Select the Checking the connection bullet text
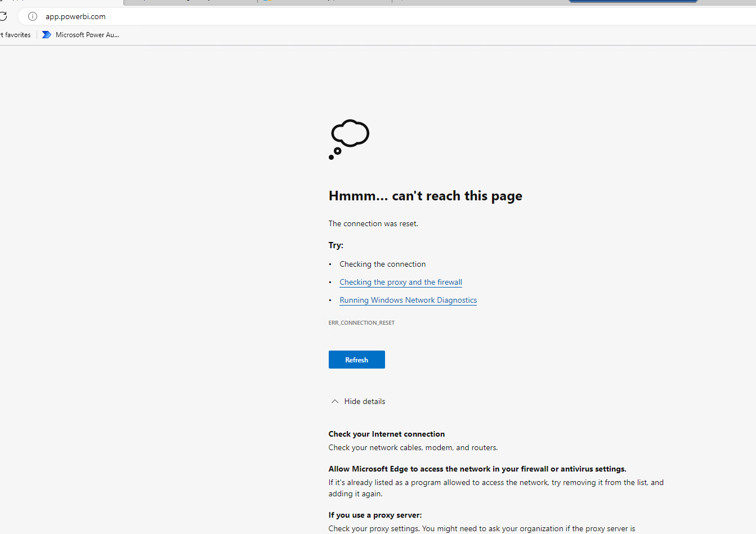The height and width of the screenshot is (534, 756). [383, 264]
